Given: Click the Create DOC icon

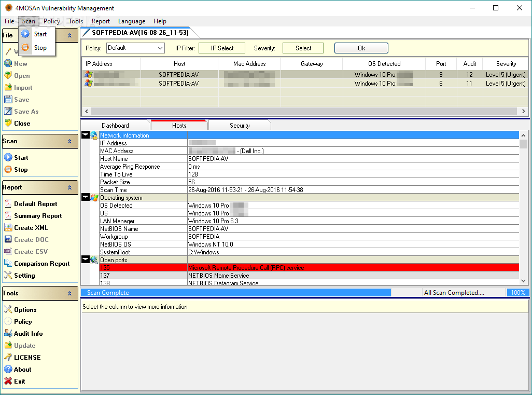Looking at the screenshot, I should (8, 239).
